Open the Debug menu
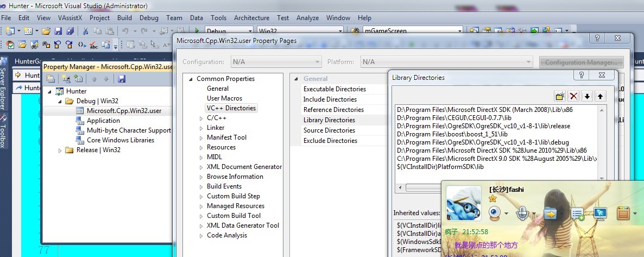The width and height of the screenshot is (644, 257). point(149,18)
